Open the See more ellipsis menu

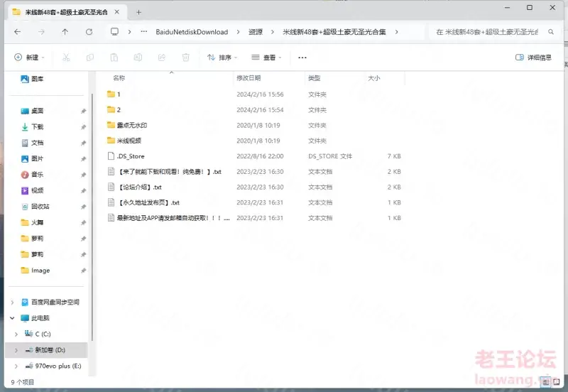pos(302,58)
